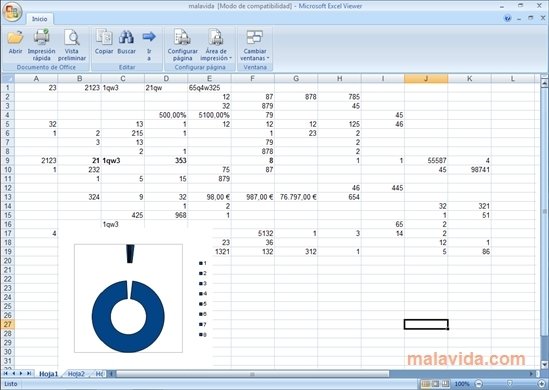Viewport: 549px width, 390px height.
Task: Select column F header
Action: tap(252, 78)
